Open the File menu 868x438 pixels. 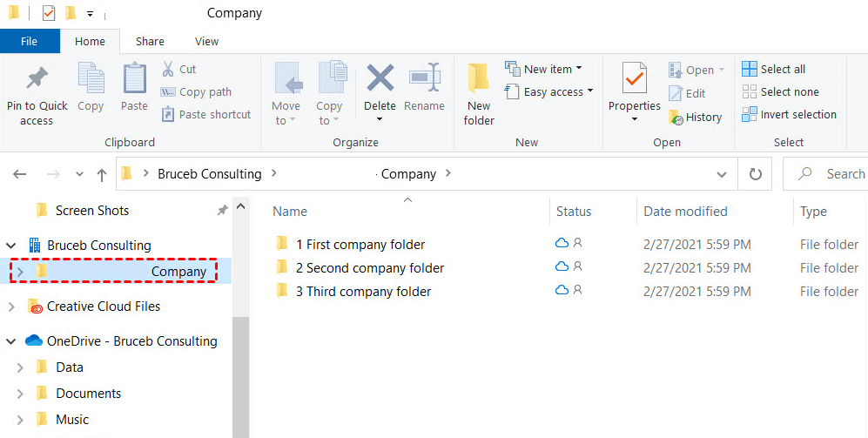[29, 41]
